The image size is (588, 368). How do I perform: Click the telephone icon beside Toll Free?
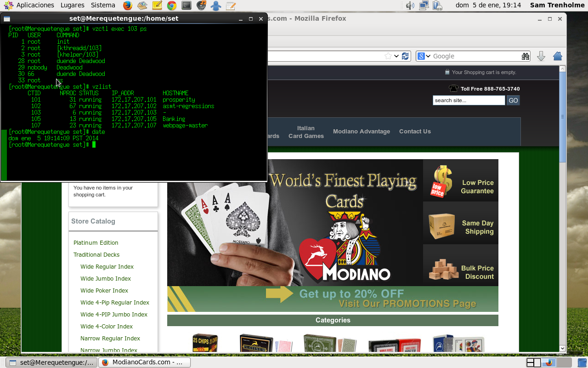point(454,88)
